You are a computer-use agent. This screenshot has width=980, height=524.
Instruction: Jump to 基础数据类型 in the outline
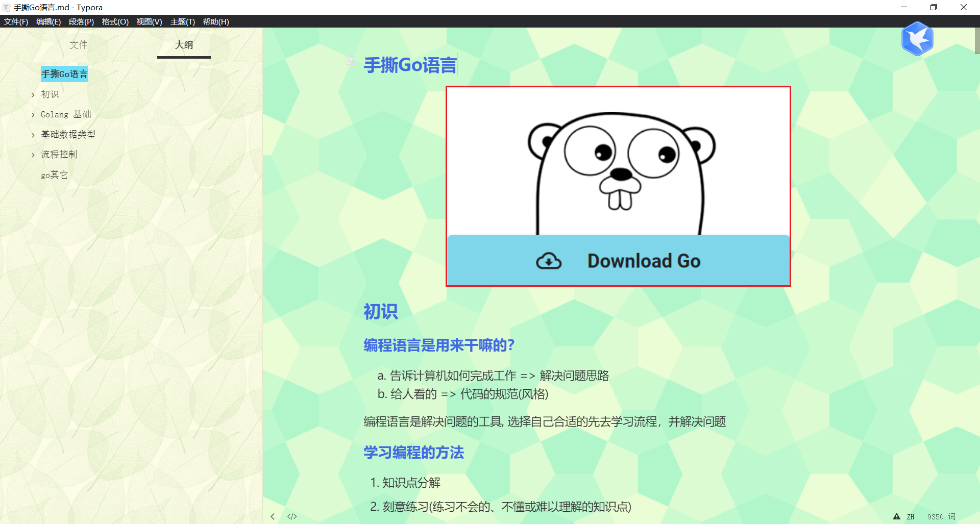[x=68, y=134]
